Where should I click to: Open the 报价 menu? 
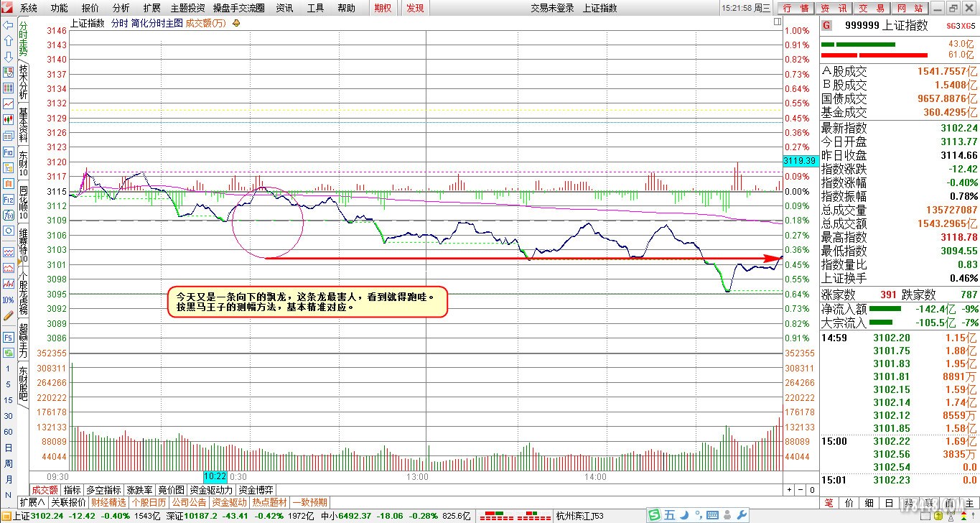[90, 8]
